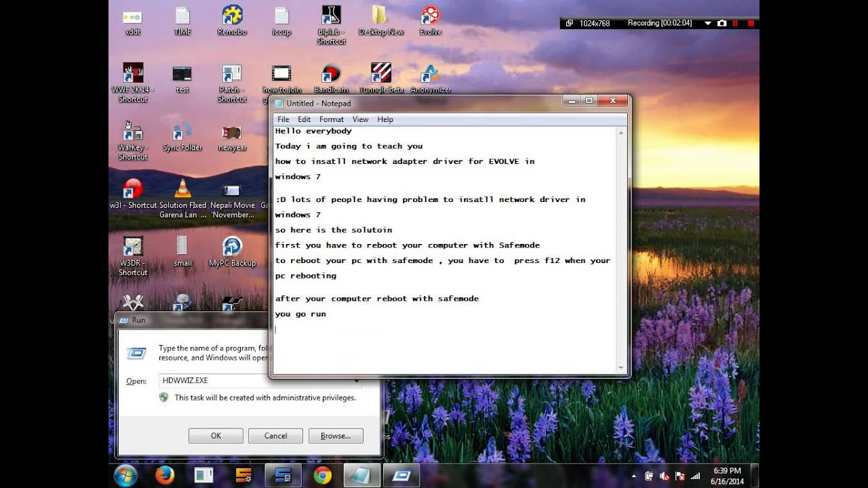Screen dimensions: 868x488
Task: Open the clock showing 6:39 PM
Action: pyautogui.click(x=727, y=476)
